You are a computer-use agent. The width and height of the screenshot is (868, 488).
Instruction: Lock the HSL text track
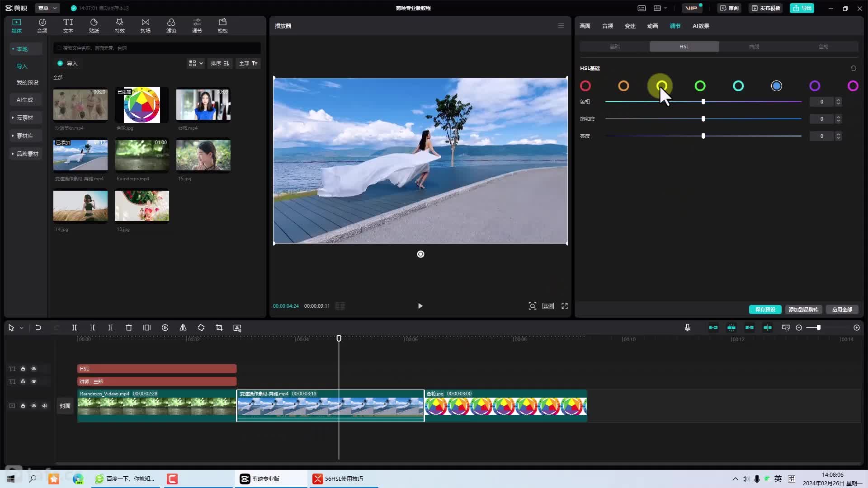point(23,369)
